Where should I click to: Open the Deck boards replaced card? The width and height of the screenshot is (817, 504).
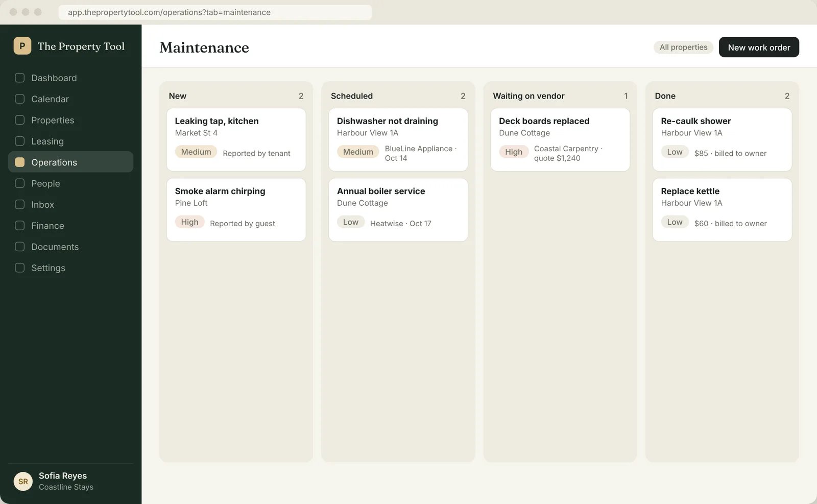560,139
